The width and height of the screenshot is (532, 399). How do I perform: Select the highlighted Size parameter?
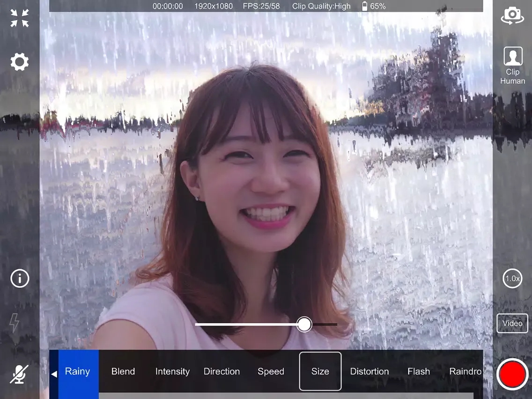point(320,371)
